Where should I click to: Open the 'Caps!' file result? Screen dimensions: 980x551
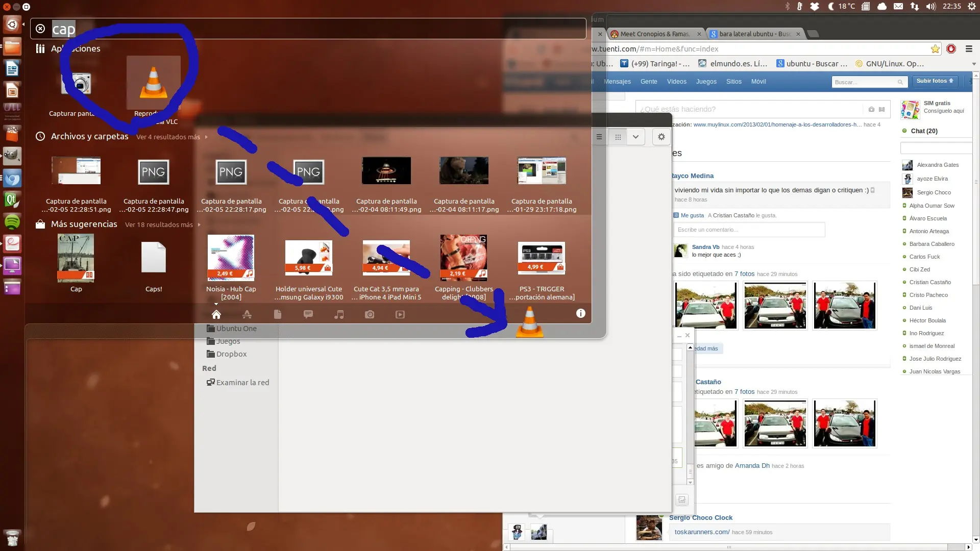[x=154, y=267]
